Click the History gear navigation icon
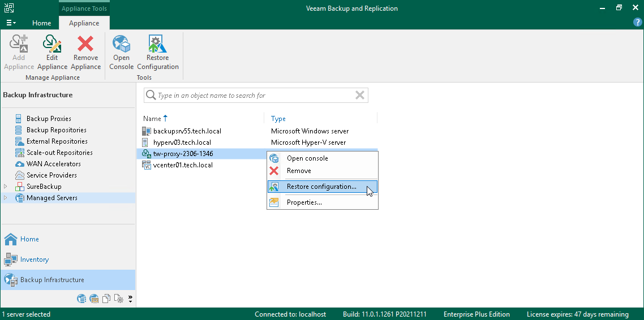 coord(119,299)
